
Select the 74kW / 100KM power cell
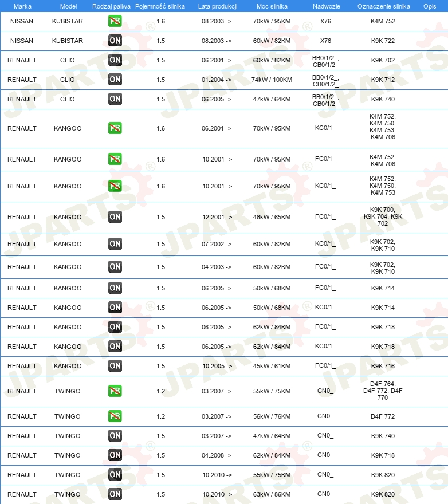point(272,80)
